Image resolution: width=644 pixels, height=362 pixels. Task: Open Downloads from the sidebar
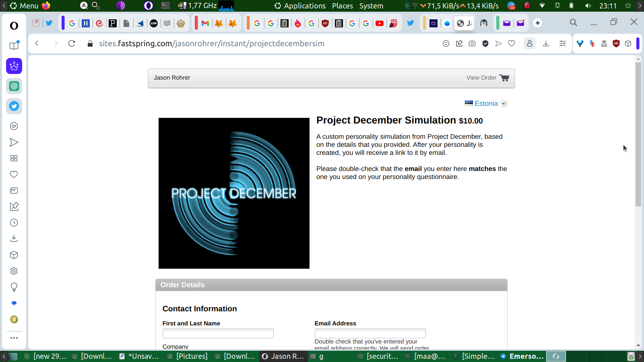14,239
